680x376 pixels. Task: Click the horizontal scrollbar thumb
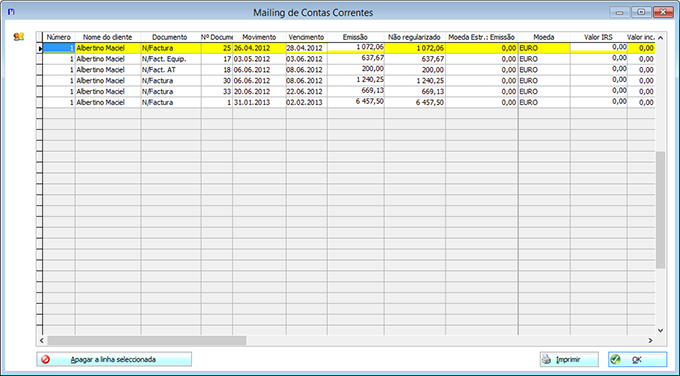pyautogui.click(x=147, y=340)
